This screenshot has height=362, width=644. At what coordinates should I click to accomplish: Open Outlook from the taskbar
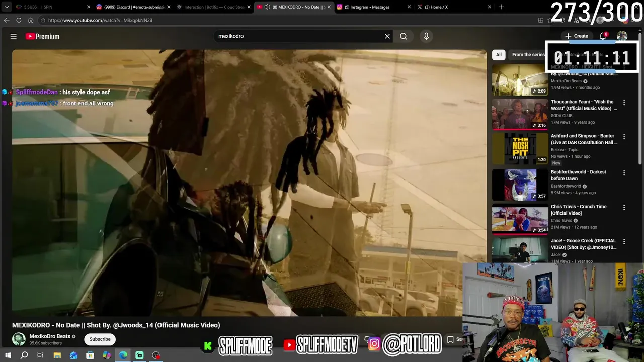tap(74, 355)
